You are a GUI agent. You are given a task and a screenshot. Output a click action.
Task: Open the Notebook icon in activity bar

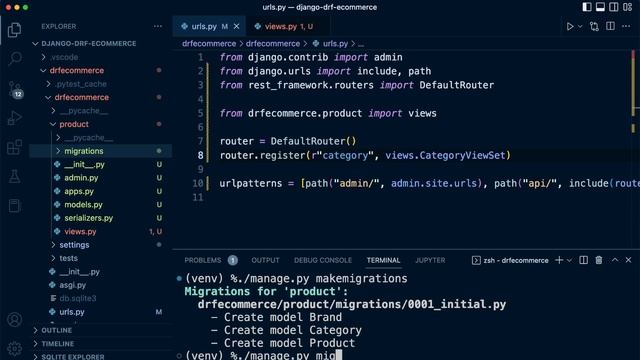coord(14,206)
